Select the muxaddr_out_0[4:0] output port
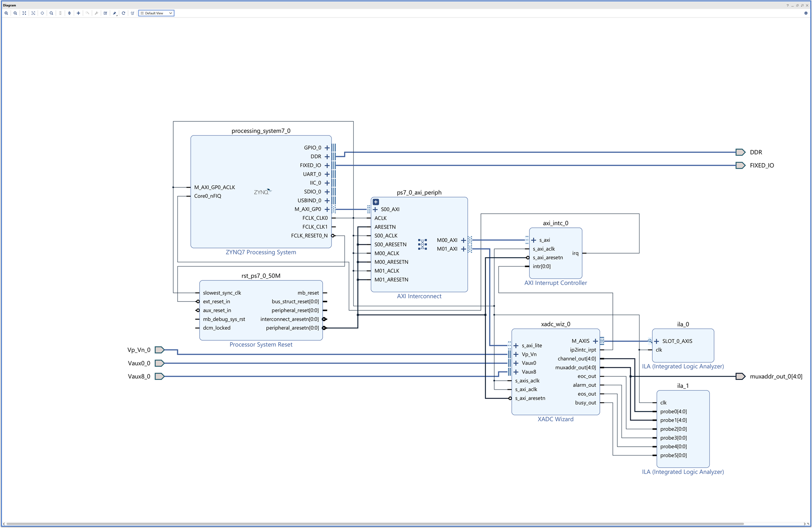 pos(740,376)
